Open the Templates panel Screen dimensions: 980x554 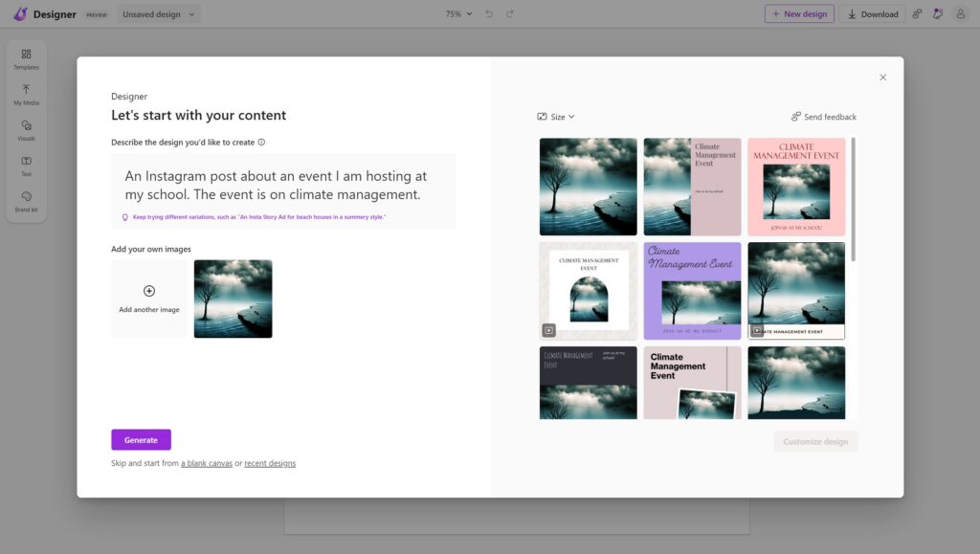click(x=26, y=59)
